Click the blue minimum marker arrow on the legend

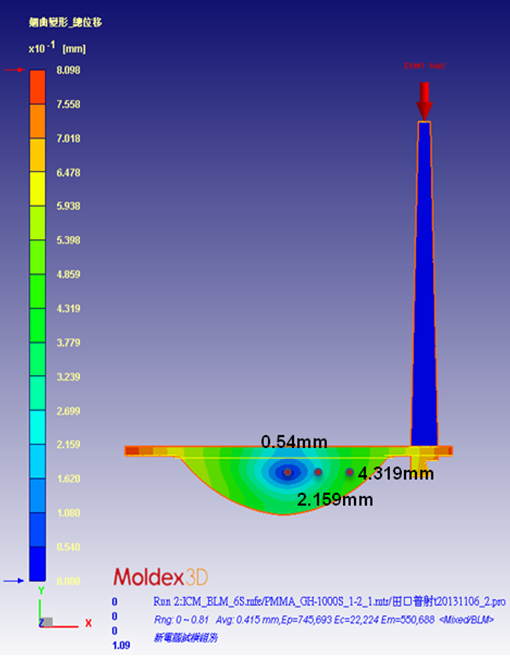pos(13,581)
